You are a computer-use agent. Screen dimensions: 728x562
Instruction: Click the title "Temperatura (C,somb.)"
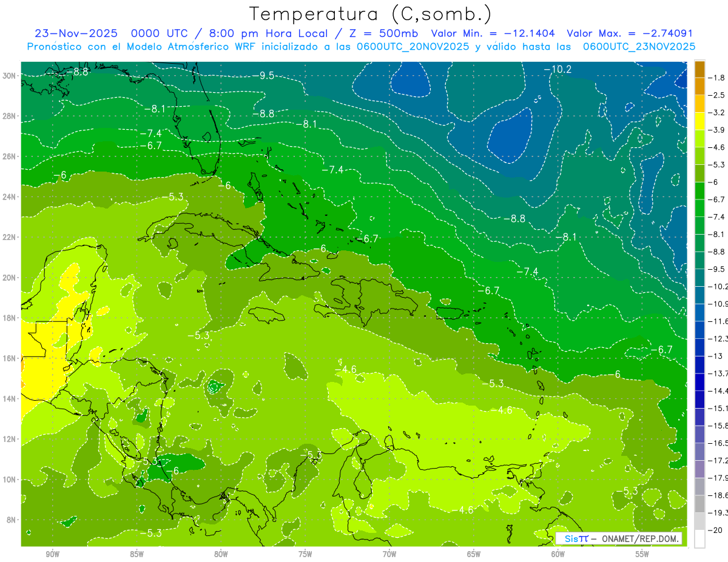(x=370, y=15)
